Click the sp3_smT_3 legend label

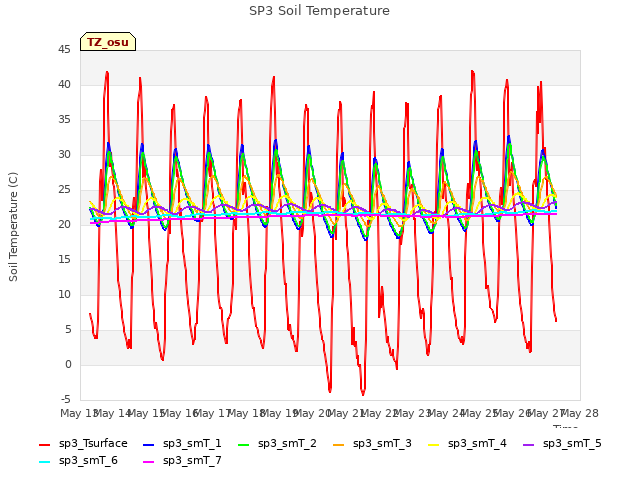click(382, 443)
